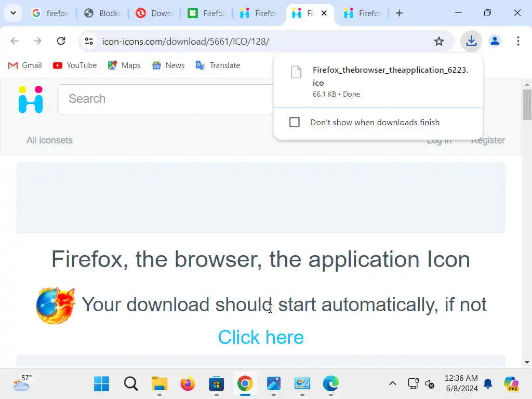Open File Explorer from the taskbar

pos(159,384)
